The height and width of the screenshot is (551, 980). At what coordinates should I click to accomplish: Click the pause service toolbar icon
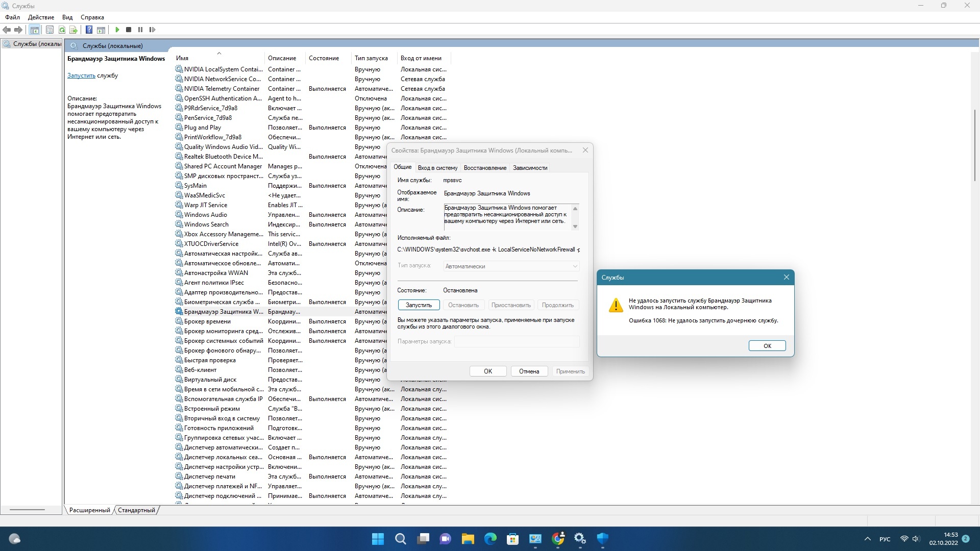coord(140,29)
